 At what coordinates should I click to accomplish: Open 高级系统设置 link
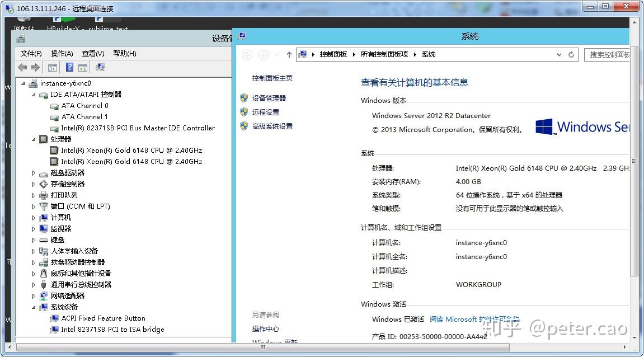click(272, 126)
